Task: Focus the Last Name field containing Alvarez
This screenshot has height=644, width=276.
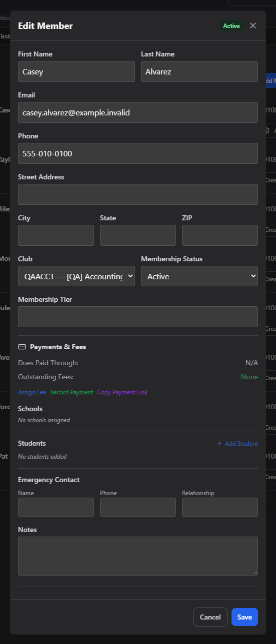Action: 199,71
